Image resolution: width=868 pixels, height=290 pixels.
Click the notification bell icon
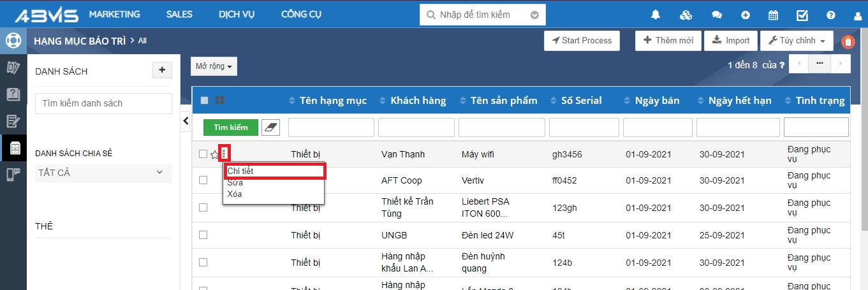click(656, 15)
